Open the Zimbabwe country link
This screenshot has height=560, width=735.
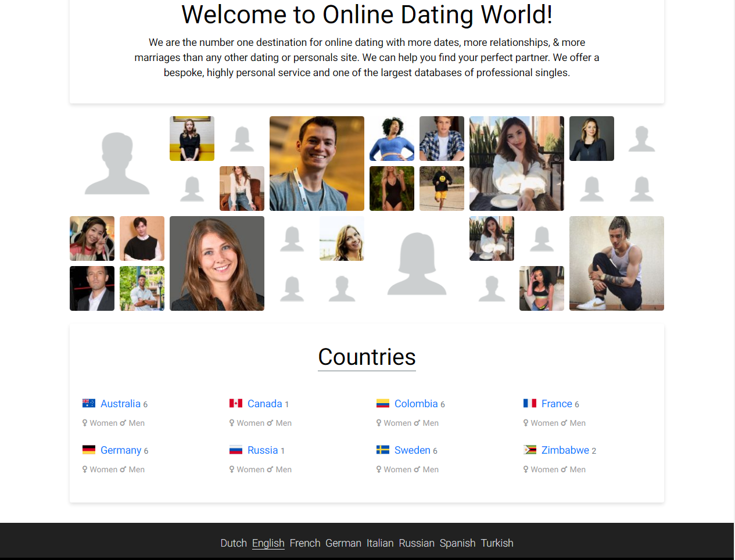tap(565, 450)
